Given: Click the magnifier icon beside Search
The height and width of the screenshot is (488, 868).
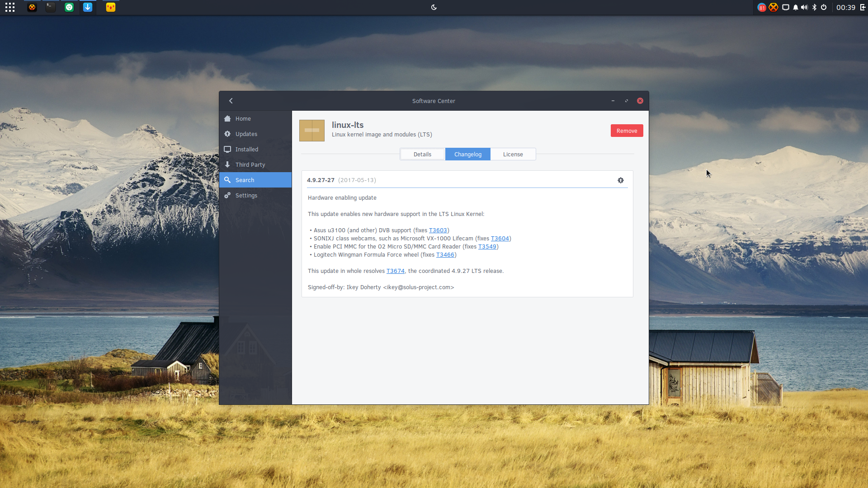Looking at the screenshot, I should [x=227, y=180].
